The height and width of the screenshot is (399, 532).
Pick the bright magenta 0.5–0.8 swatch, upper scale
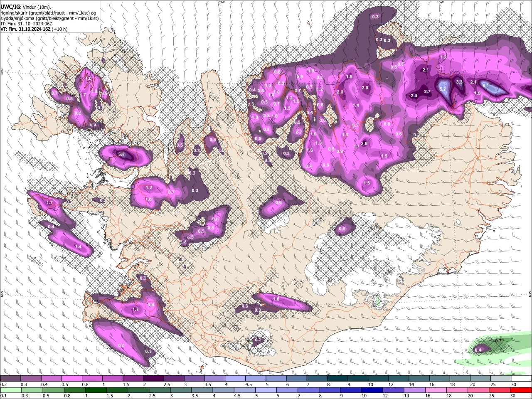point(72,379)
